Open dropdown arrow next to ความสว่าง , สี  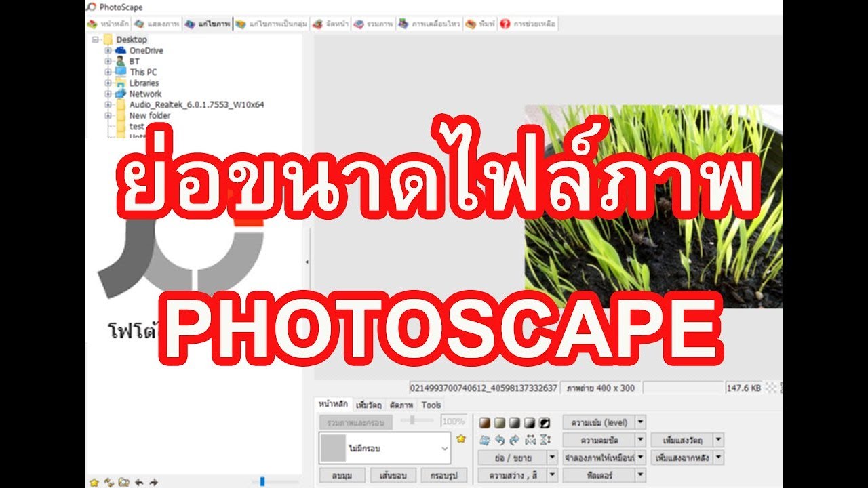[x=552, y=475]
